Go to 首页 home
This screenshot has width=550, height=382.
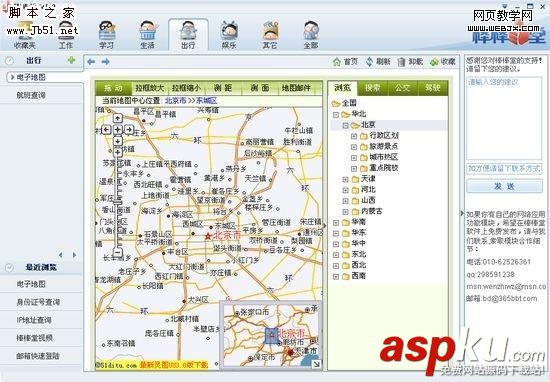(346, 62)
